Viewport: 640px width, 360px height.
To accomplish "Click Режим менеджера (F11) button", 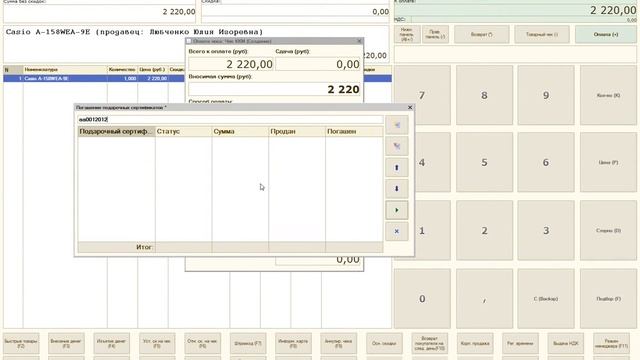I will click(x=611, y=343).
